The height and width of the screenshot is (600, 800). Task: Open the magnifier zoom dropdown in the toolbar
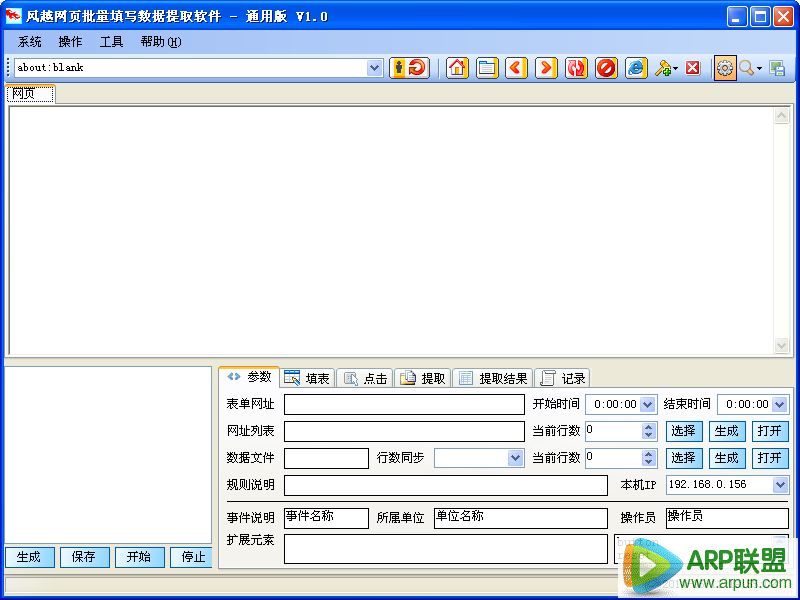coord(759,68)
